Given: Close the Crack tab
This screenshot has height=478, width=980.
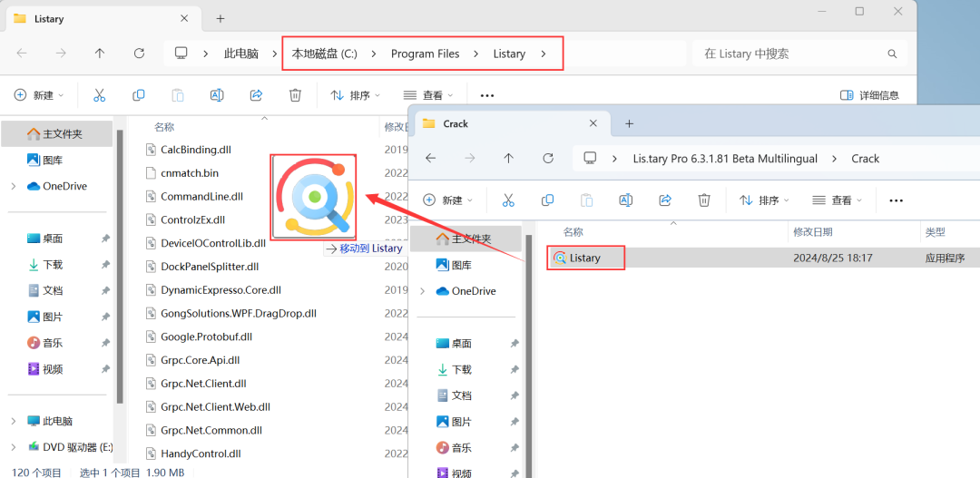Looking at the screenshot, I should (x=594, y=123).
